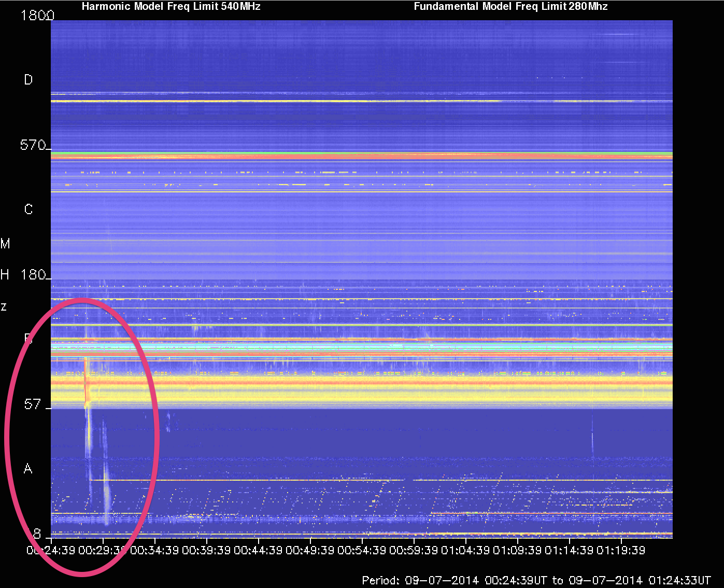Image resolution: width=724 pixels, height=588 pixels.
Task: Select the 00:44:39 time tick label
Action: coord(258,550)
